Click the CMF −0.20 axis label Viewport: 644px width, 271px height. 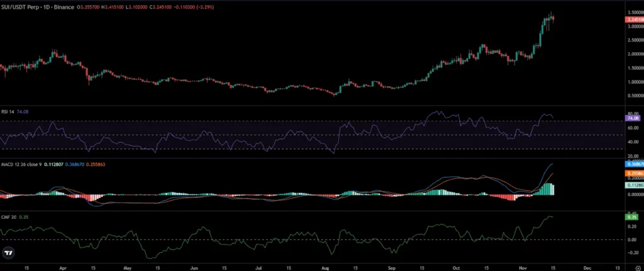pyautogui.click(x=631, y=253)
